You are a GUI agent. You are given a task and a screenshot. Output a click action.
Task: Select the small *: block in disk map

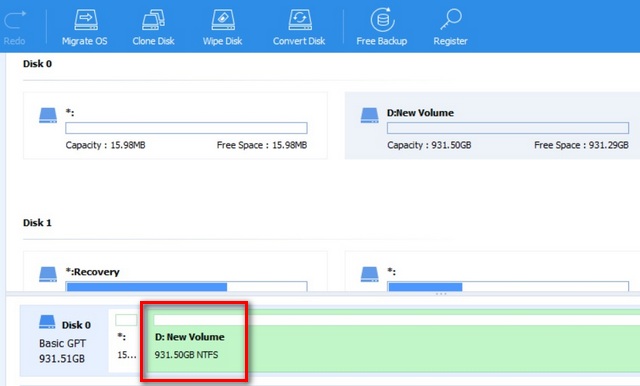[x=126, y=341]
